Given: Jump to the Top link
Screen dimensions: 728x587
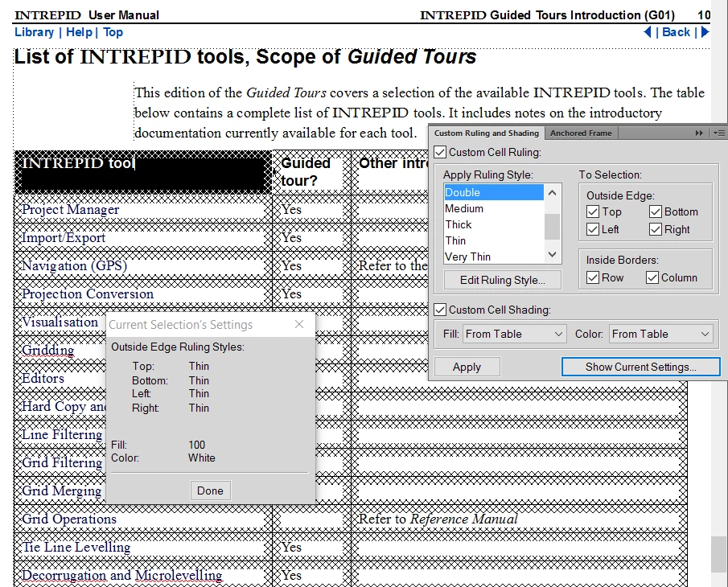Looking at the screenshot, I should point(113,32).
